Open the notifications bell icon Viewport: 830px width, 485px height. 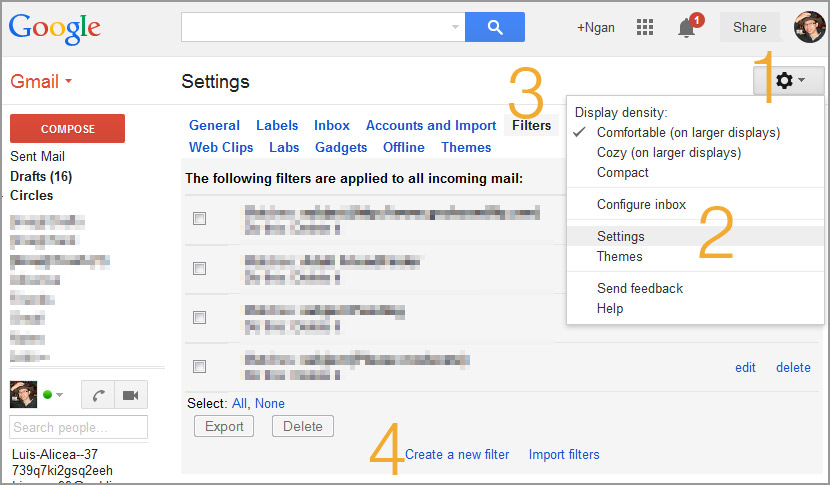click(687, 28)
